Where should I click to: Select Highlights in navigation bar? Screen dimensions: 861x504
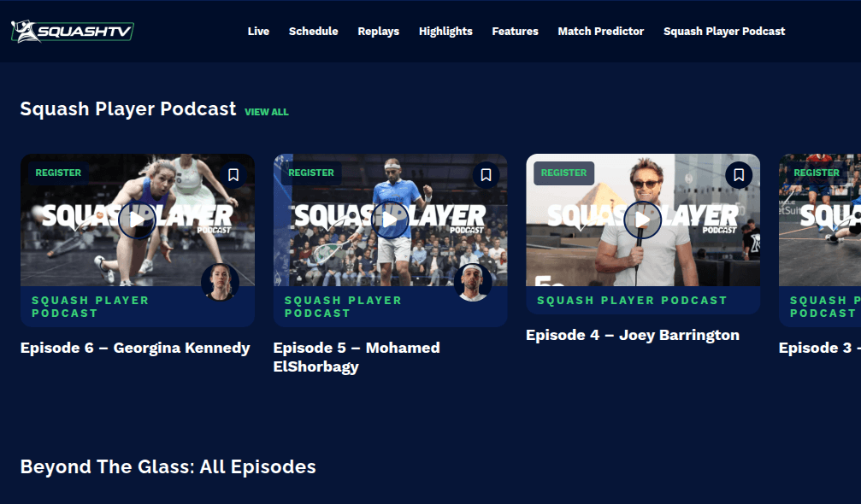(x=445, y=32)
